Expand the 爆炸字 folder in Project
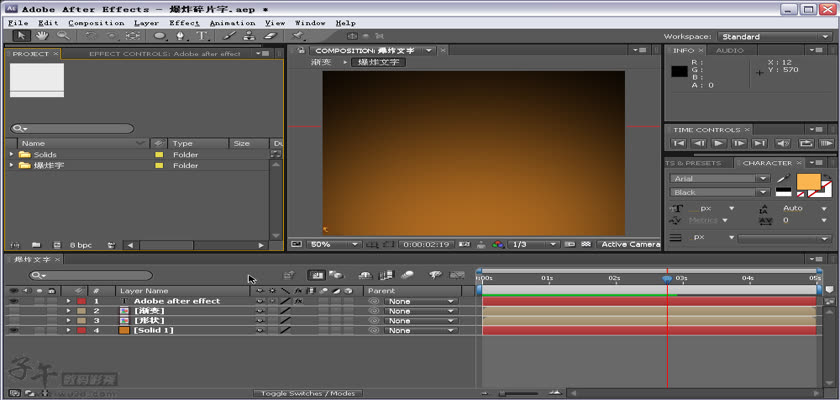The image size is (840, 400). (11, 165)
